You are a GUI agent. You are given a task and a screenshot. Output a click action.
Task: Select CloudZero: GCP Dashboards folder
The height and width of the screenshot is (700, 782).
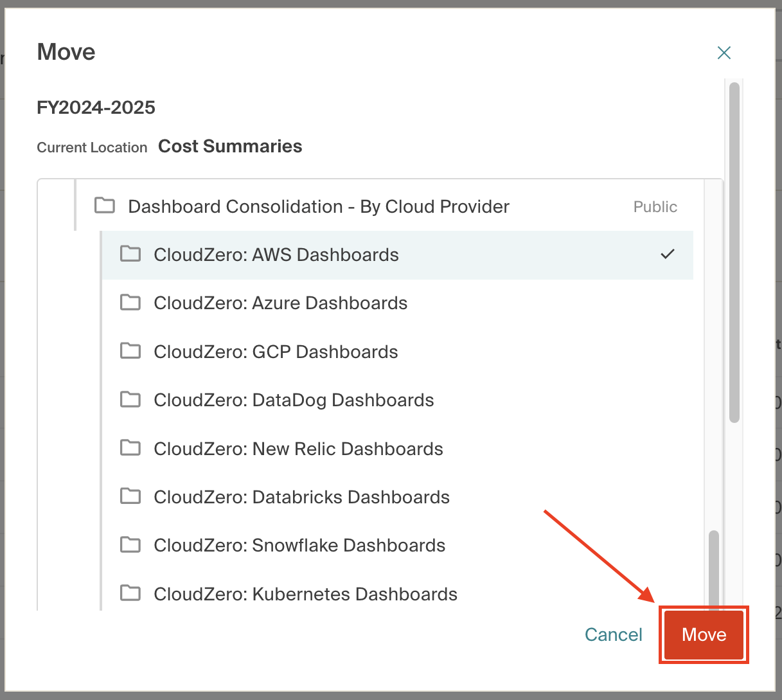click(397, 352)
